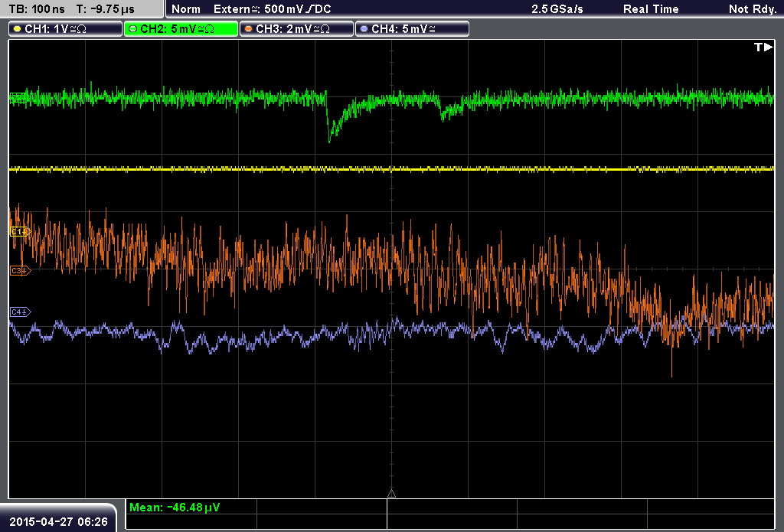Select the CH4: 5mV channel tab
The image size is (784, 532).
point(412,29)
